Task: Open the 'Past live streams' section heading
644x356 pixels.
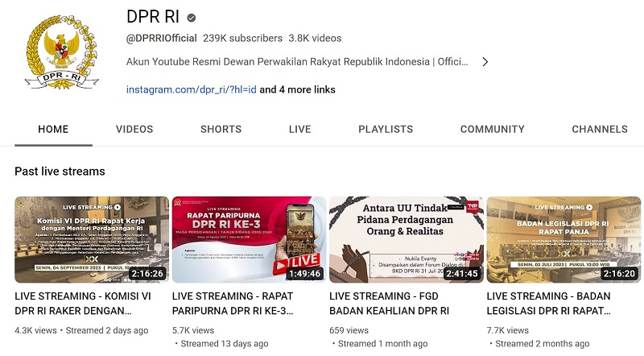Action: coord(60,172)
